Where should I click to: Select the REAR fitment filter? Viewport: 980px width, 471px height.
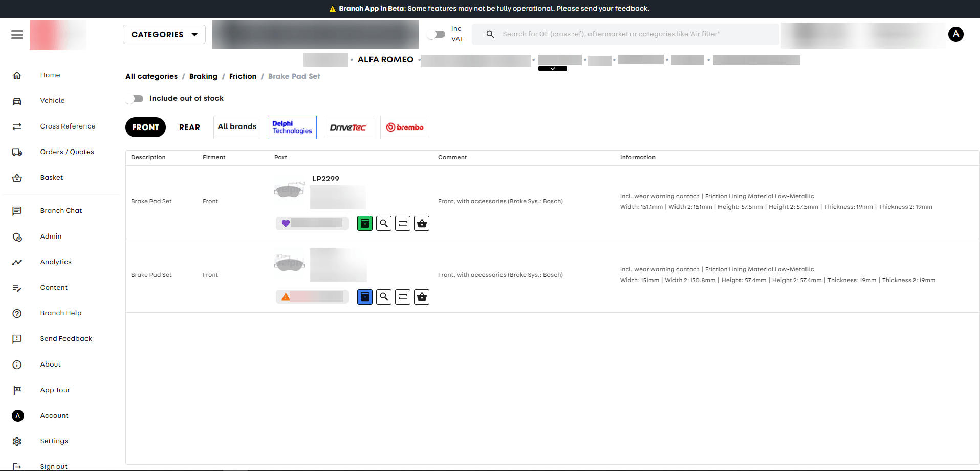(189, 127)
